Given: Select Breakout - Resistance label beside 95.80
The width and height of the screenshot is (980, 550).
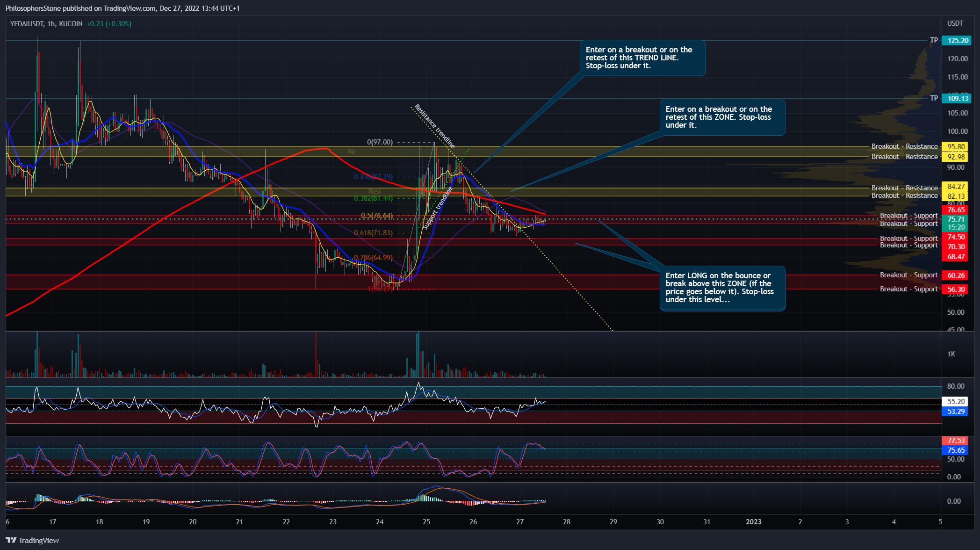Looking at the screenshot, I should coord(904,146).
